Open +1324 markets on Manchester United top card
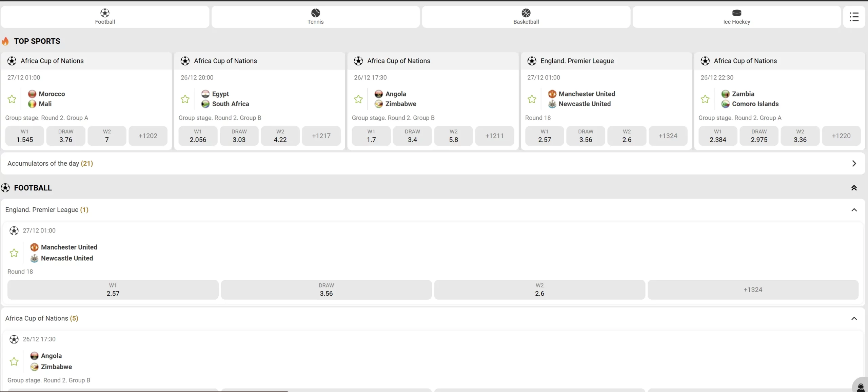Screen dimensions: 868x392 668,136
